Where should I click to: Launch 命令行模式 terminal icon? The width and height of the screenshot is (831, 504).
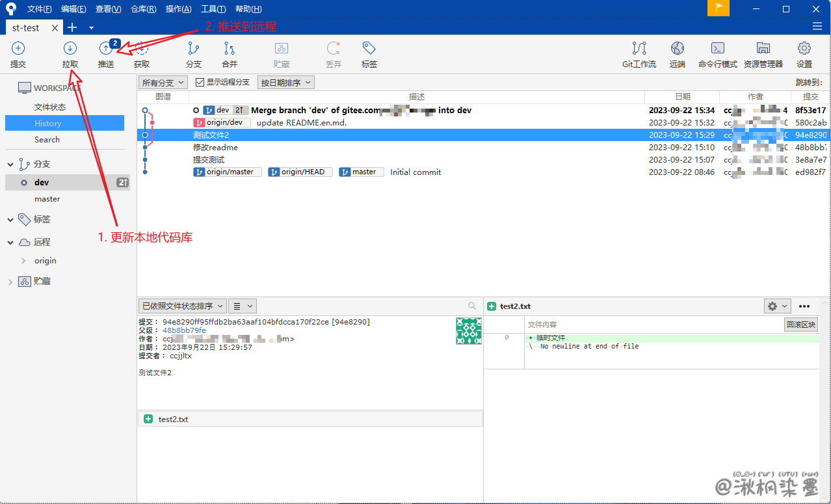[717, 55]
